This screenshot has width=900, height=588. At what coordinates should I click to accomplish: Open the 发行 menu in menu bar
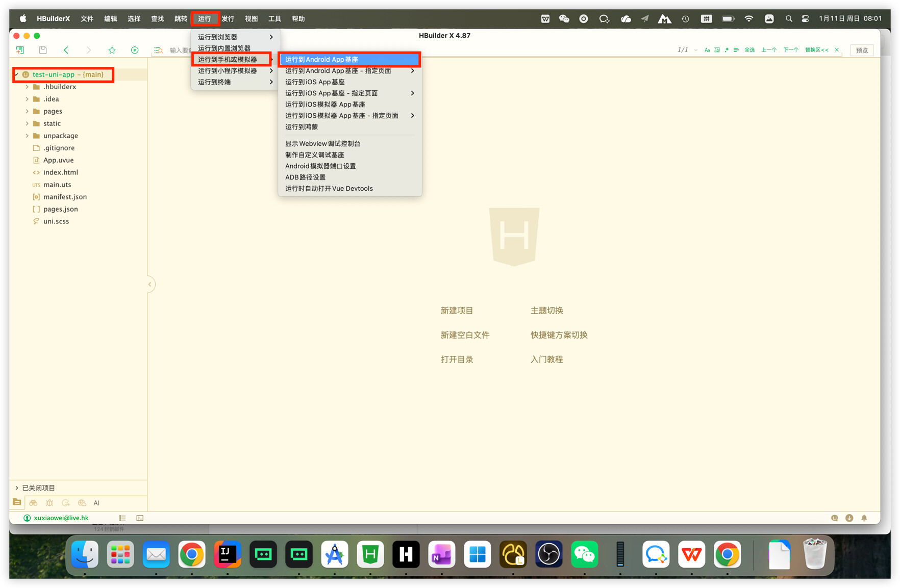[x=228, y=19]
